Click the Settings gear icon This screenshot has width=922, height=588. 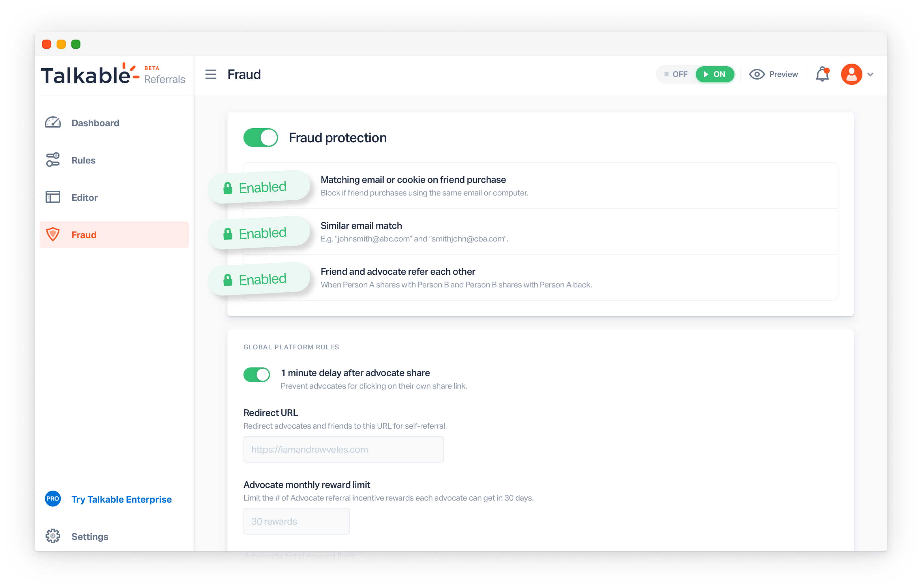coord(53,536)
